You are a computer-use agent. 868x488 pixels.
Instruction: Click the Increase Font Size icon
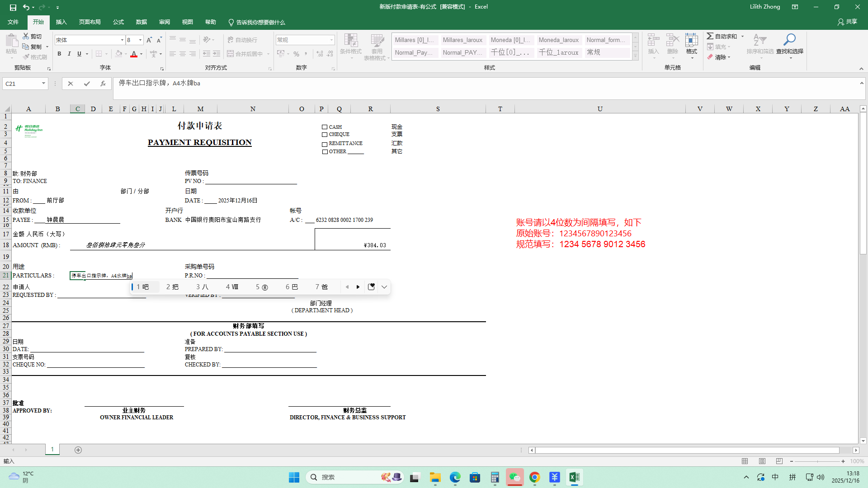pyautogui.click(x=149, y=40)
